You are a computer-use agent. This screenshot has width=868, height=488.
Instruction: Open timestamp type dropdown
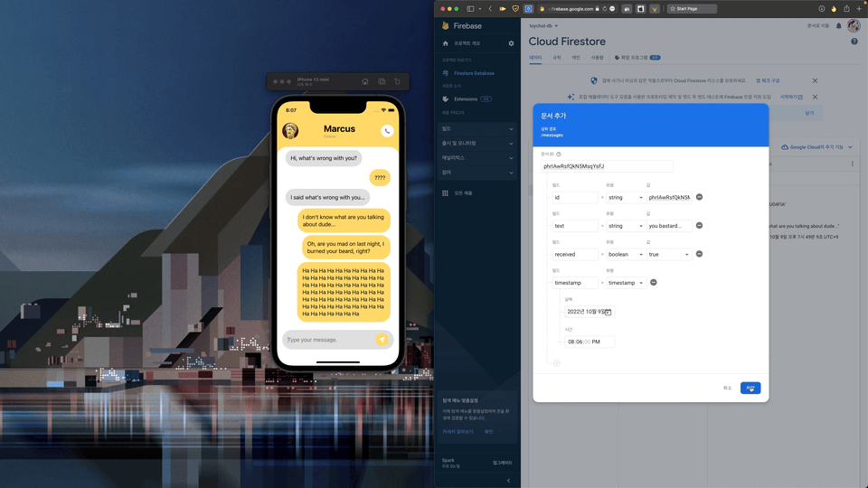[626, 283]
